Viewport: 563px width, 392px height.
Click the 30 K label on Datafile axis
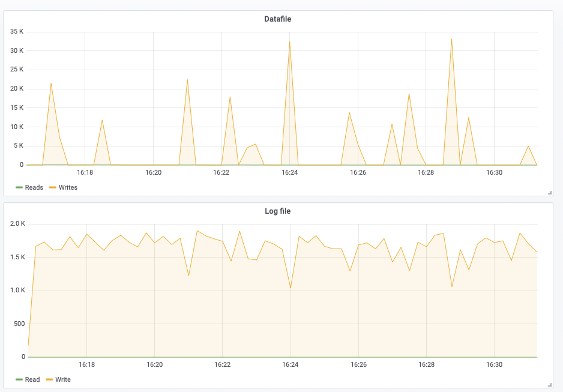(x=17, y=50)
